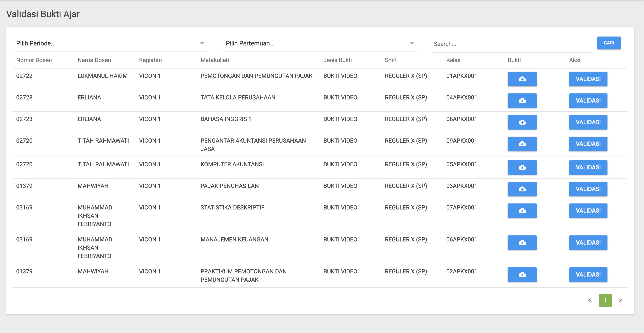This screenshot has width=644, height=333.
Task: Click VALIDASI for Manajemen Keuangan row
Action: 588,242
